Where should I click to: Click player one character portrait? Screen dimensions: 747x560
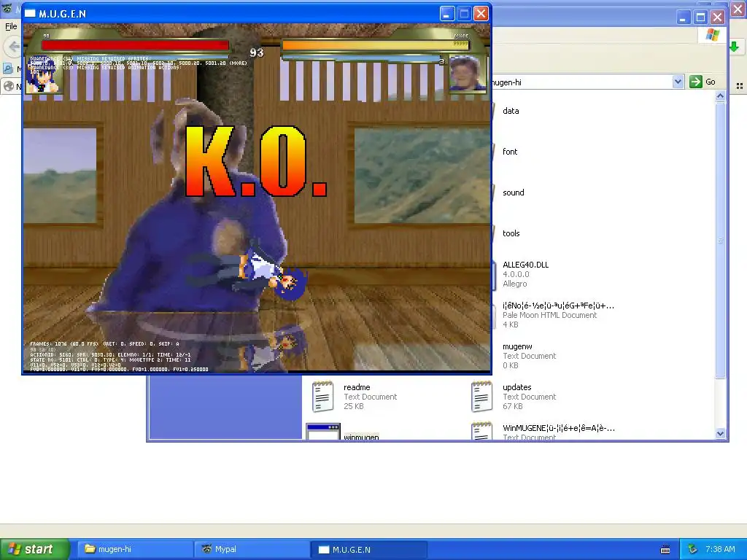click(x=43, y=76)
